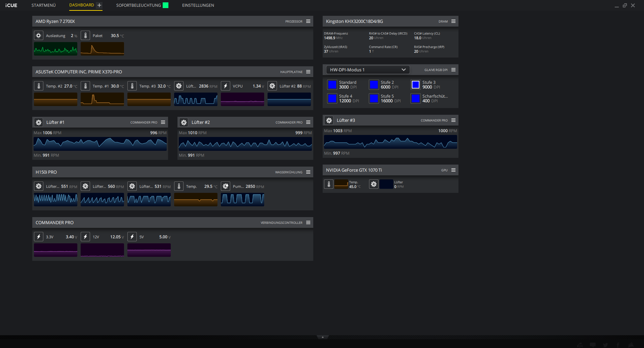Select the Temp. #2 thermometer icon

(39, 86)
